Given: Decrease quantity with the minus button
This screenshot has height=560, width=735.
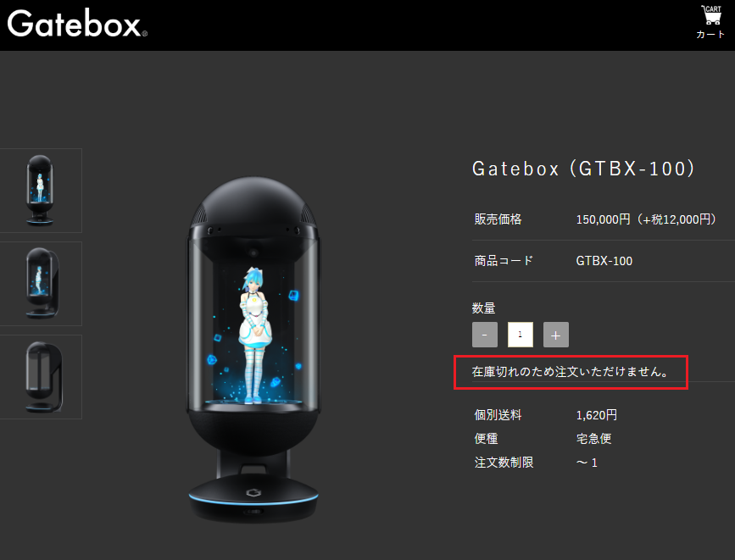Looking at the screenshot, I should pyautogui.click(x=485, y=335).
